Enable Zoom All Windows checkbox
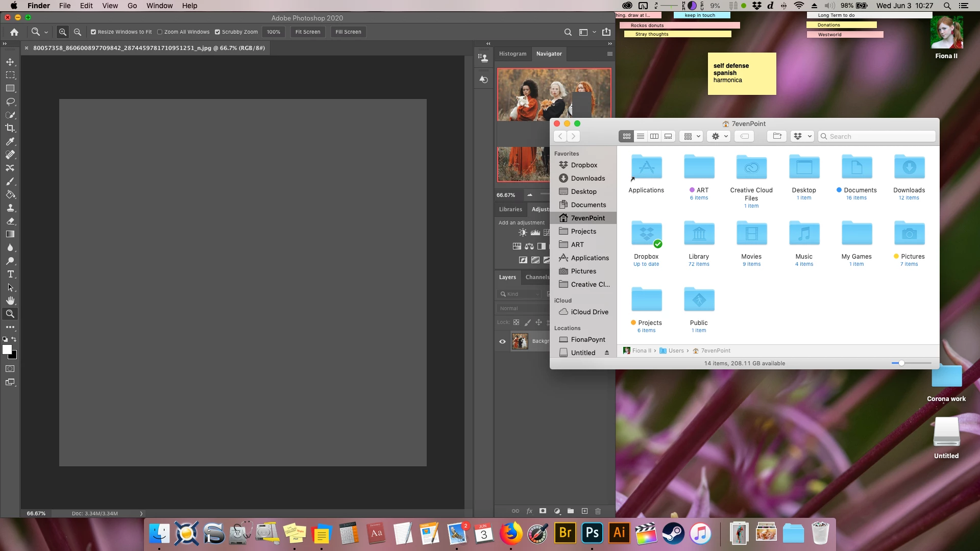This screenshot has height=551, width=980. click(160, 32)
